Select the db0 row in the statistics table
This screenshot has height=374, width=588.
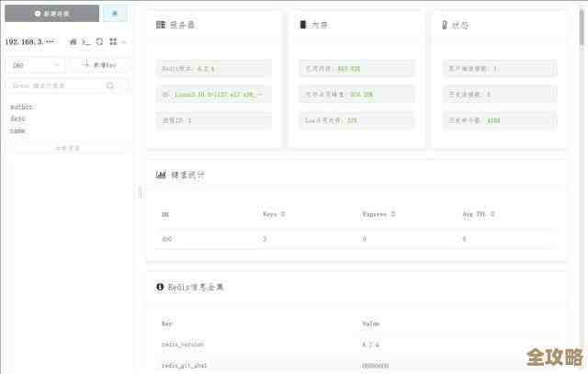(x=355, y=239)
